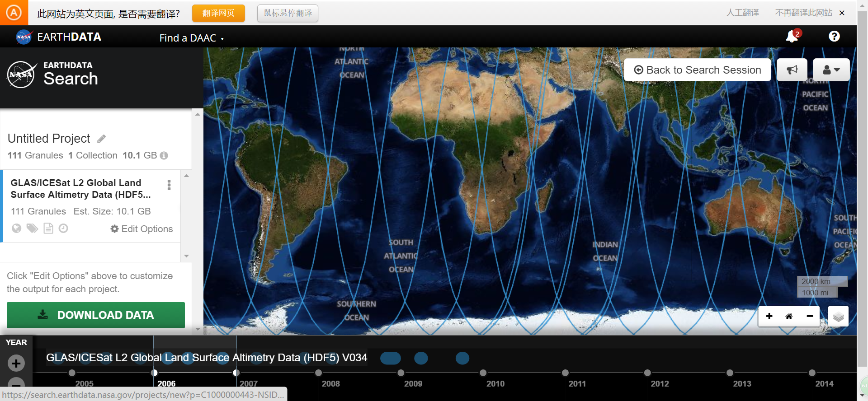Open the Find a DAAC dropdown

(x=191, y=38)
